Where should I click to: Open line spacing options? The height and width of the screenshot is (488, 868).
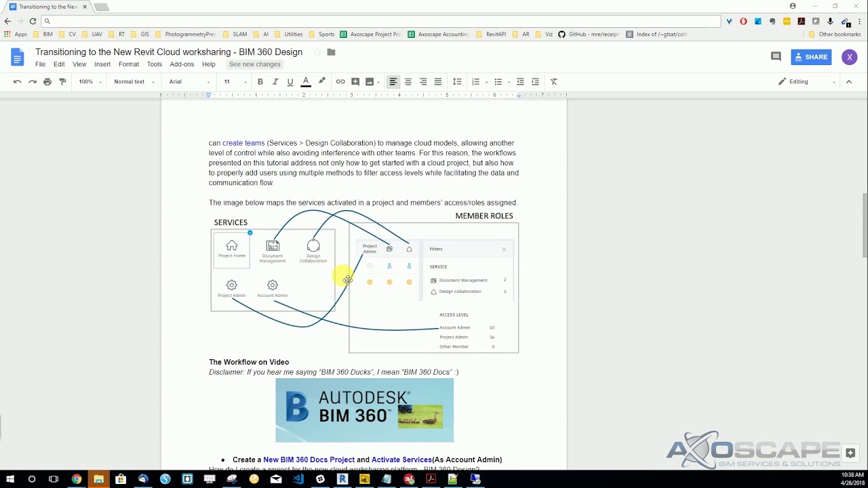point(457,81)
